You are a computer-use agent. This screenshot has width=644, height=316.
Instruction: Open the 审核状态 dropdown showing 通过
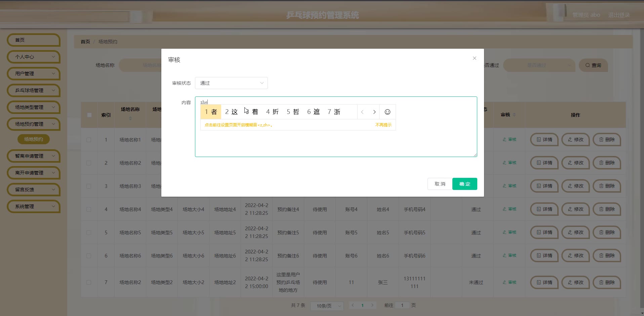click(231, 83)
